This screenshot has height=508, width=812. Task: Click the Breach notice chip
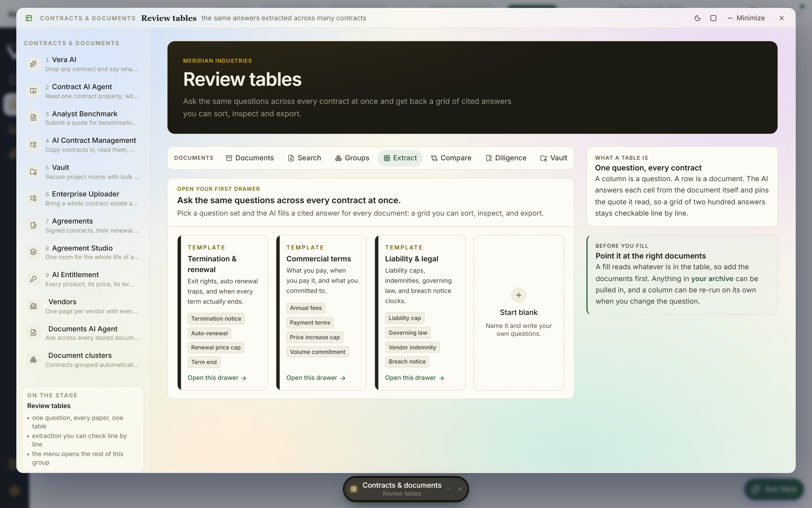[x=407, y=362]
